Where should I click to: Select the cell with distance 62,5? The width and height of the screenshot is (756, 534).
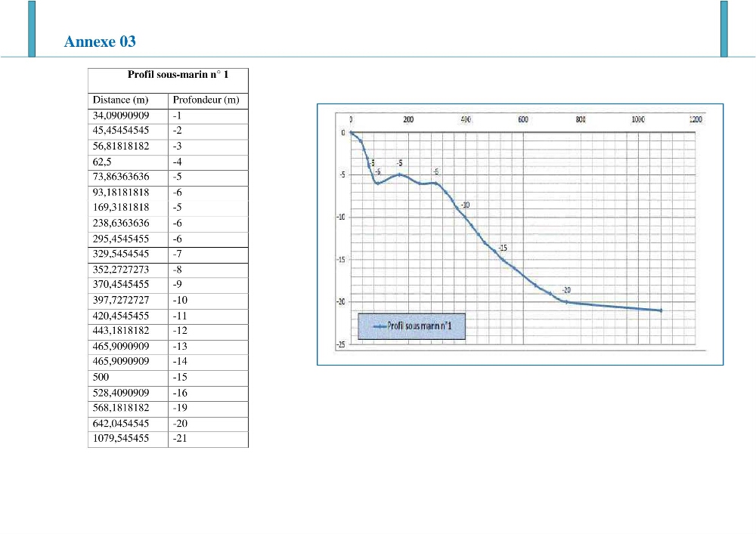129,162
